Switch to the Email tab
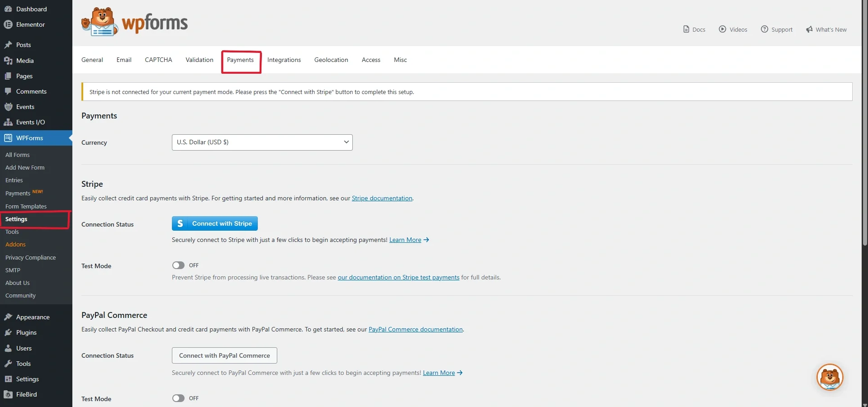This screenshot has width=868, height=407. (x=124, y=60)
